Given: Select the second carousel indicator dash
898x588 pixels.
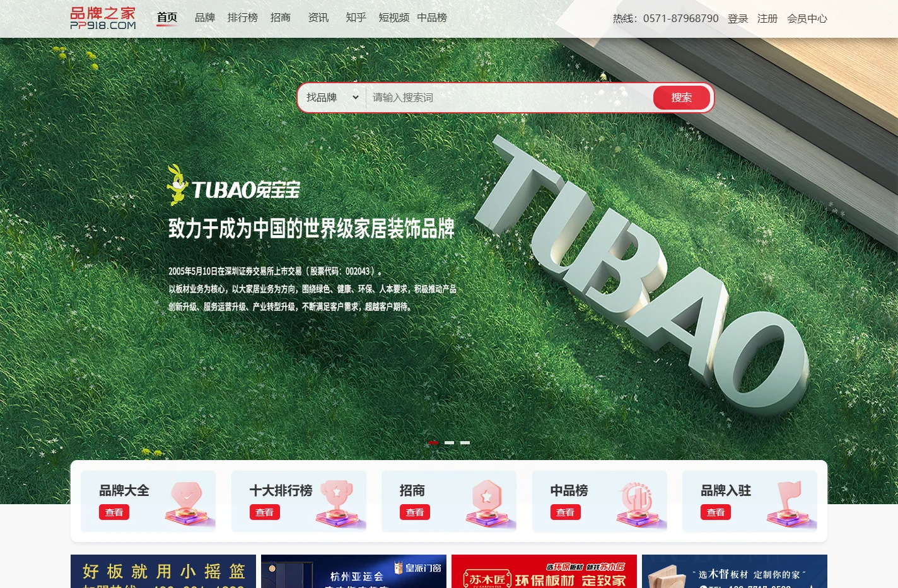Looking at the screenshot, I should [x=449, y=442].
